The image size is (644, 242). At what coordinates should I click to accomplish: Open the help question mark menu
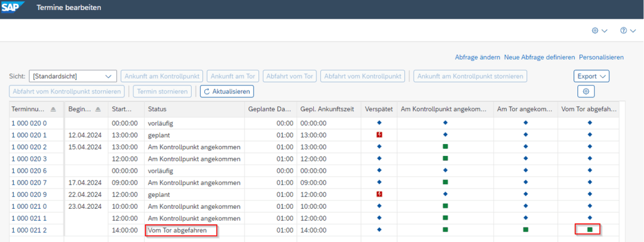(x=628, y=31)
